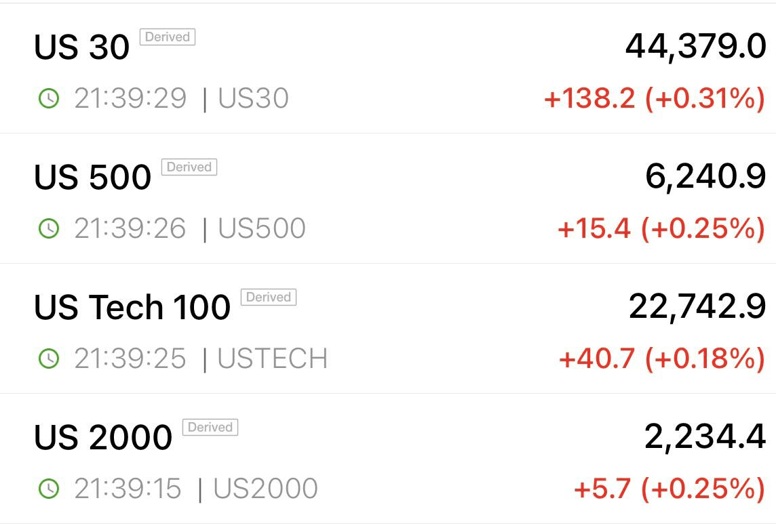Screen dimensions: 776x532
Task: Click the +138.2 (+0.31%) change value
Action: pos(655,98)
